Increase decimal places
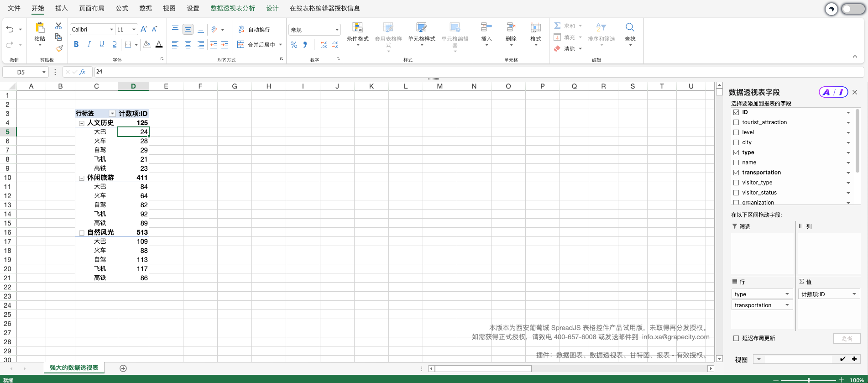 324,45
